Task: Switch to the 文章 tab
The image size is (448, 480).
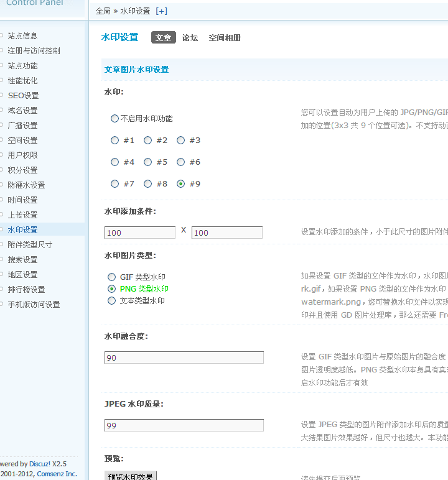Action: tap(163, 37)
